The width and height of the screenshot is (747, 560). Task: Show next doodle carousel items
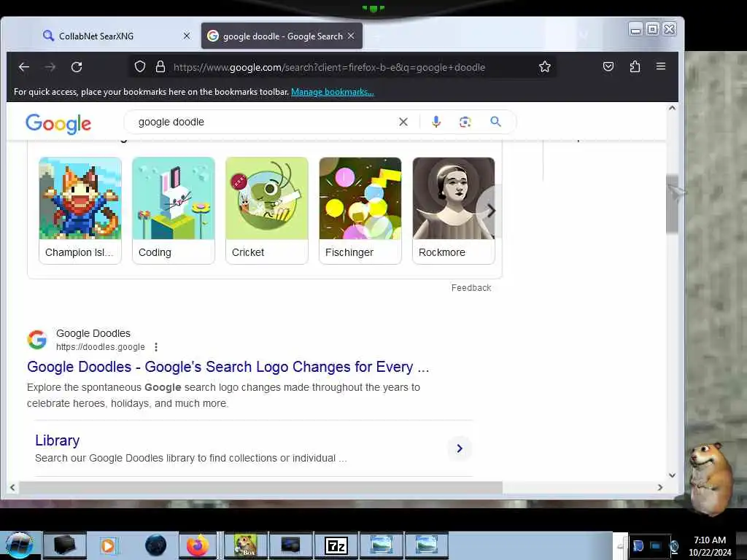(x=490, y=211)
